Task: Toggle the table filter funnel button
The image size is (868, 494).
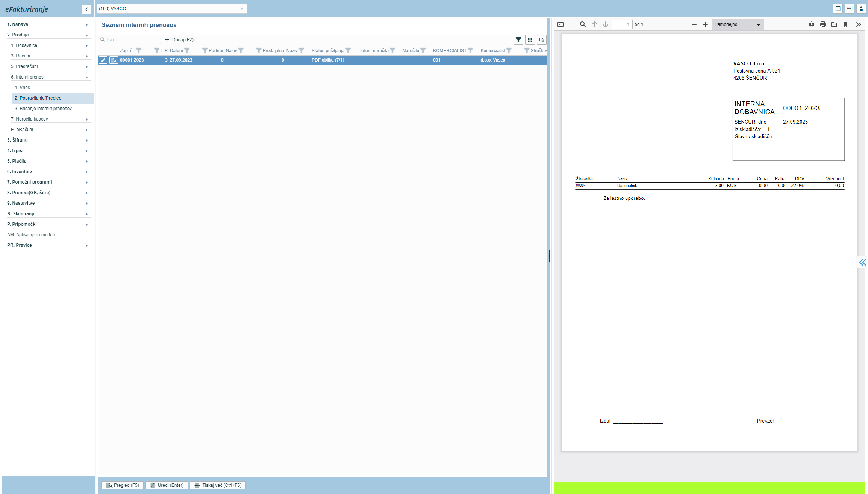Action: tap(518, 40)
